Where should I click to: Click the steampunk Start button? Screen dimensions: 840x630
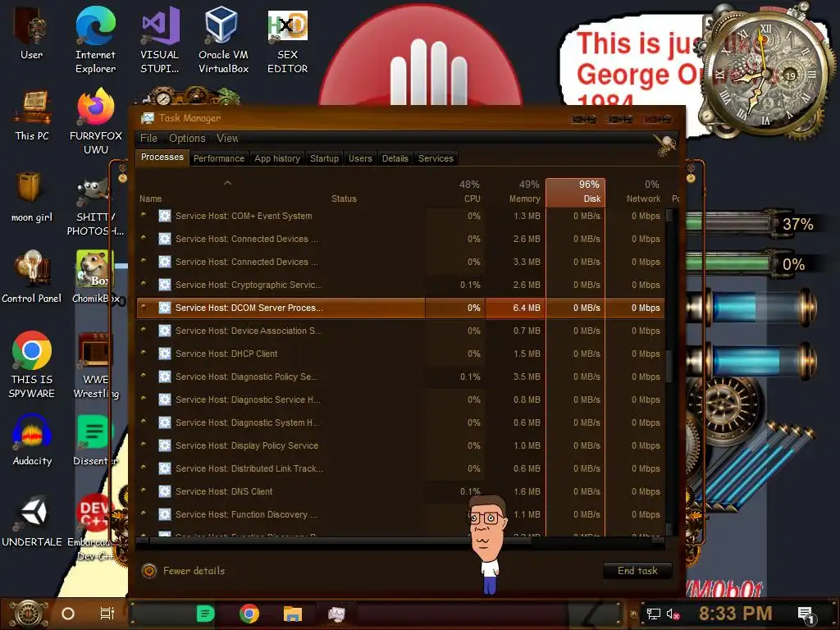pos(29,614)
